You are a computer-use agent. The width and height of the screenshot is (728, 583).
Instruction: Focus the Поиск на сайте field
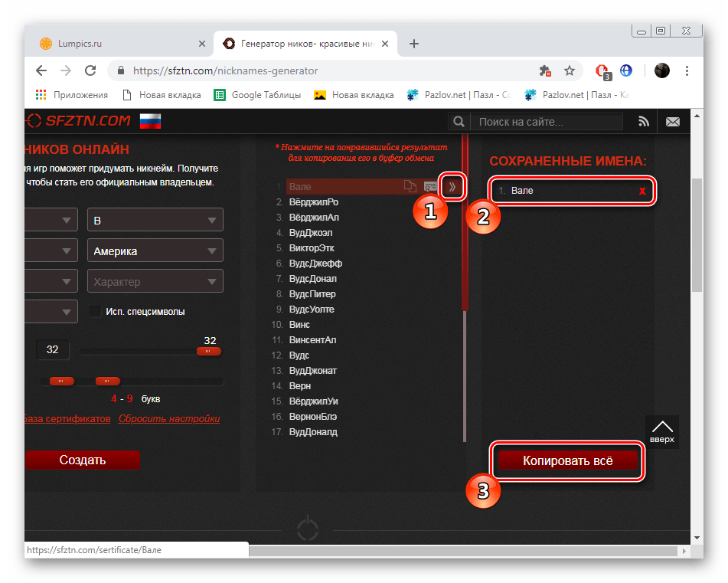(x=547, y=122)
